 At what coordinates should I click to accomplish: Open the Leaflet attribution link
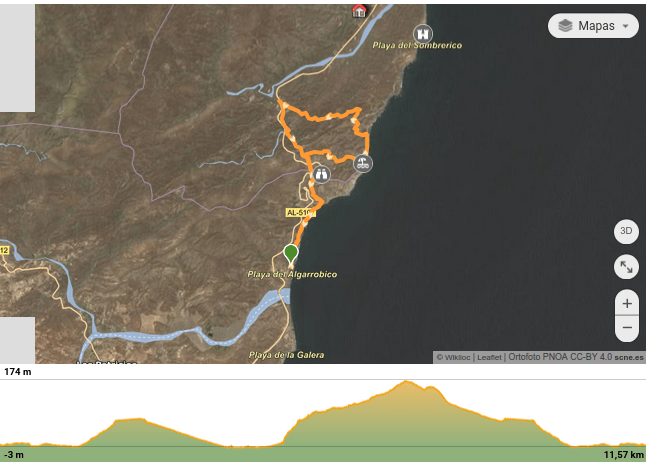click(x=490, y=357)
